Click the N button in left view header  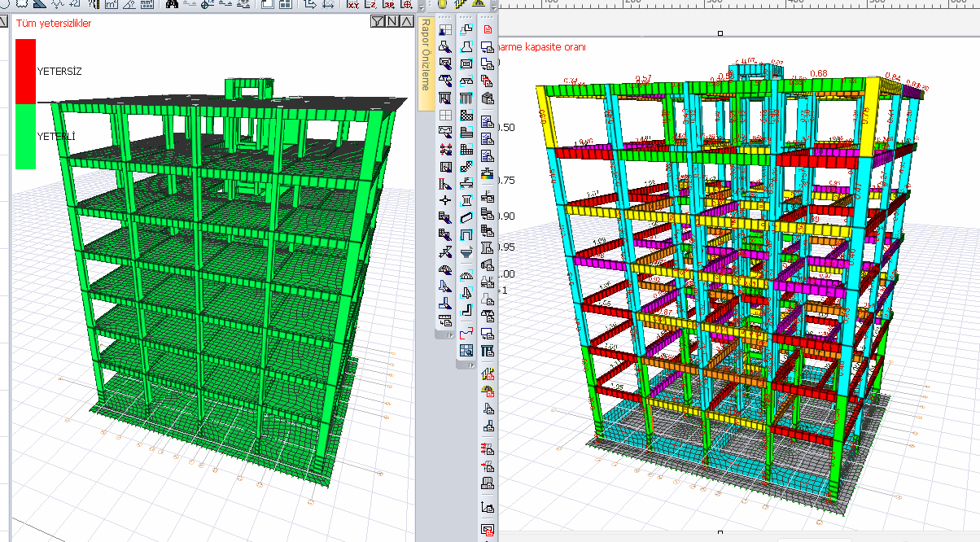(392, 21)
